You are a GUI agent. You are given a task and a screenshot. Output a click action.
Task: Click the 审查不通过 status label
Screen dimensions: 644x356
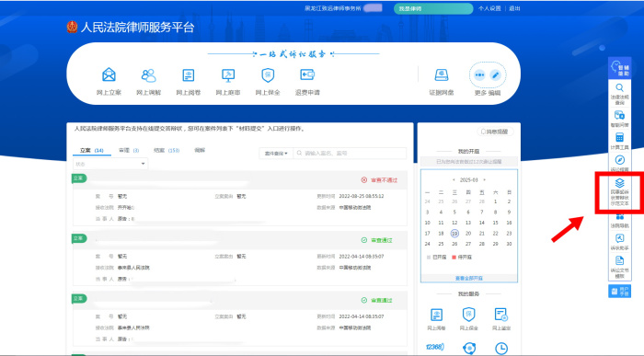[x=379, y=180]
